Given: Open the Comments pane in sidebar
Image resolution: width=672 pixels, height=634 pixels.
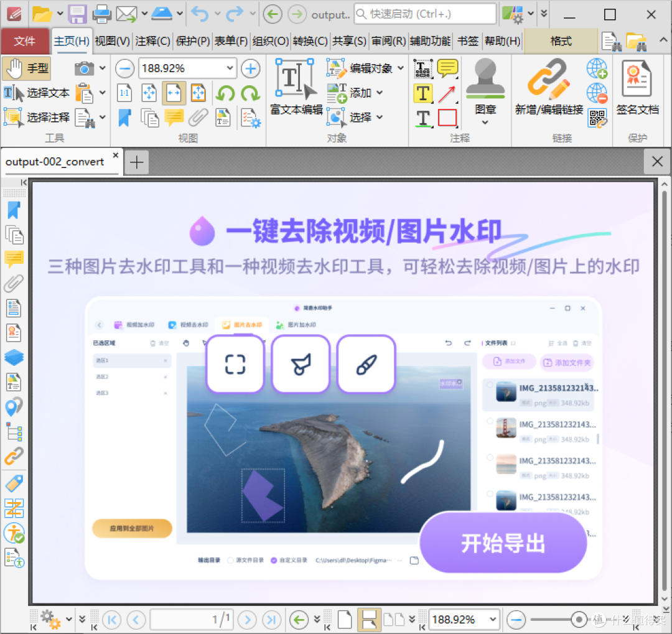Looking at the screenshot, I should [x=14, y=259].
